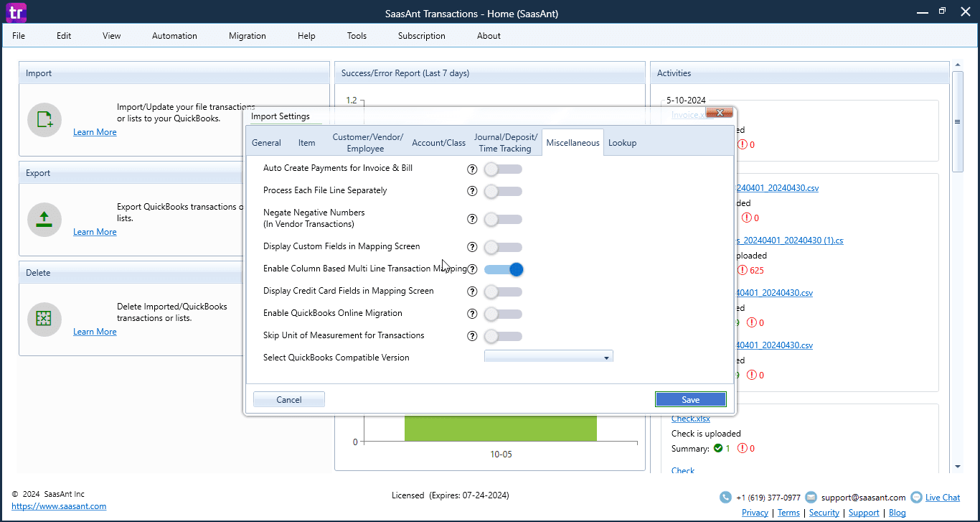Open the saasant.com website link
This screenshot has width=980, height=522.
click(x=59, y=506)
